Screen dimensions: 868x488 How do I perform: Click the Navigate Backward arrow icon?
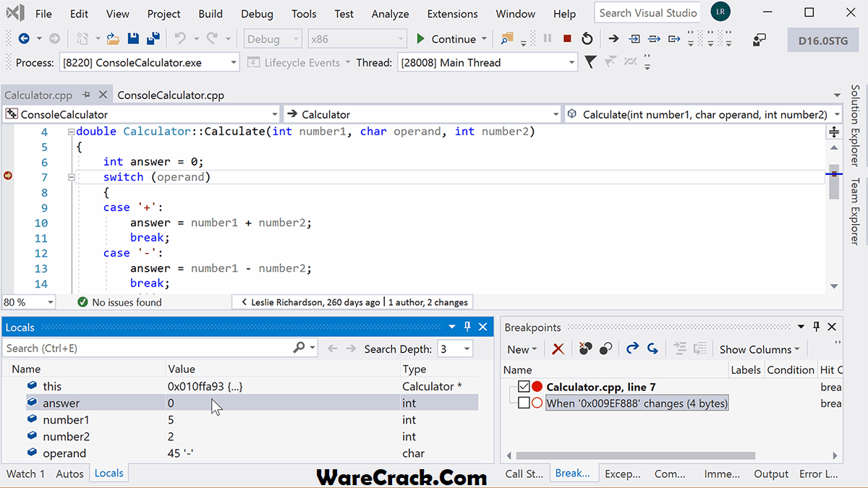pos(23,39)
